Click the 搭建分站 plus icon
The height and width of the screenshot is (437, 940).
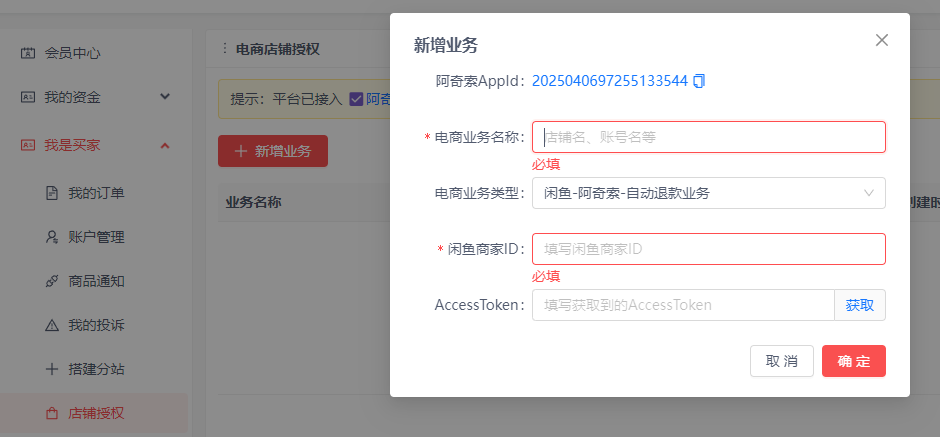coord(52,369)
